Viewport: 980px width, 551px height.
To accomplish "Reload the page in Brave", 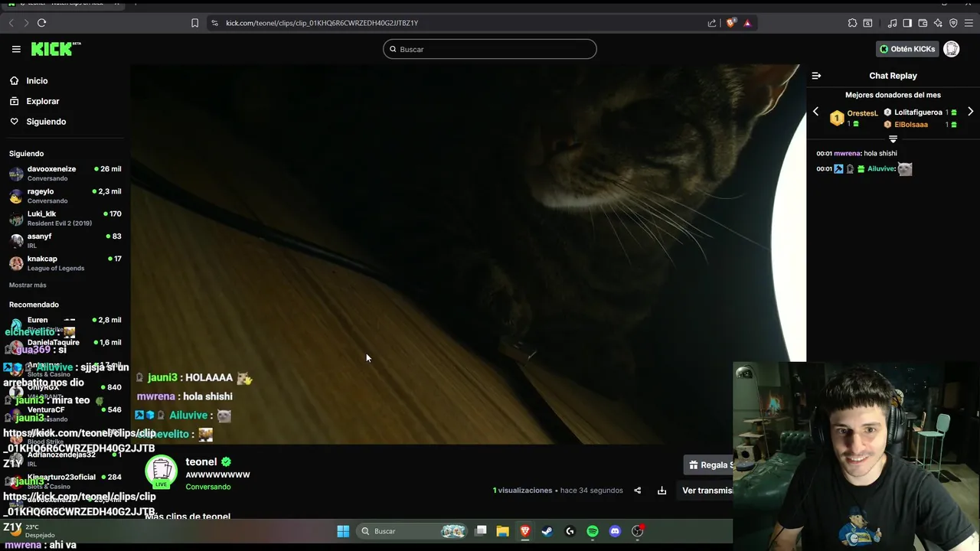I will [x=41, y=23].
